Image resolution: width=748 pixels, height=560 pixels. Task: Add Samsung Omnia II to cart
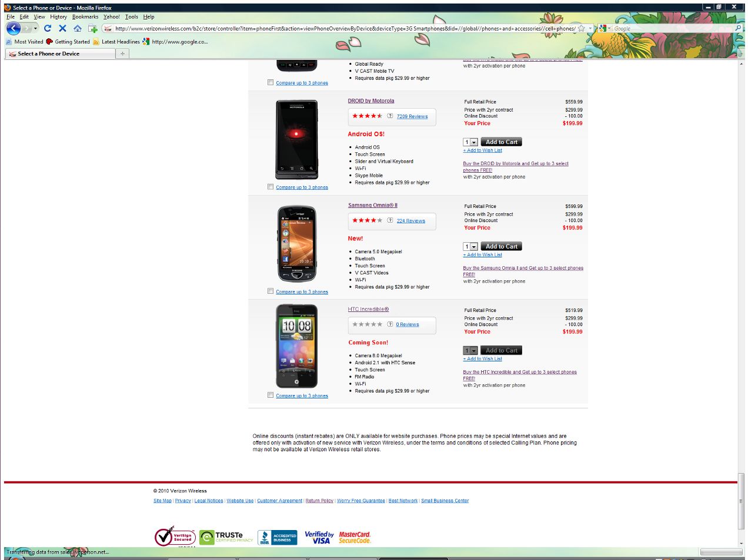[502, 247]
